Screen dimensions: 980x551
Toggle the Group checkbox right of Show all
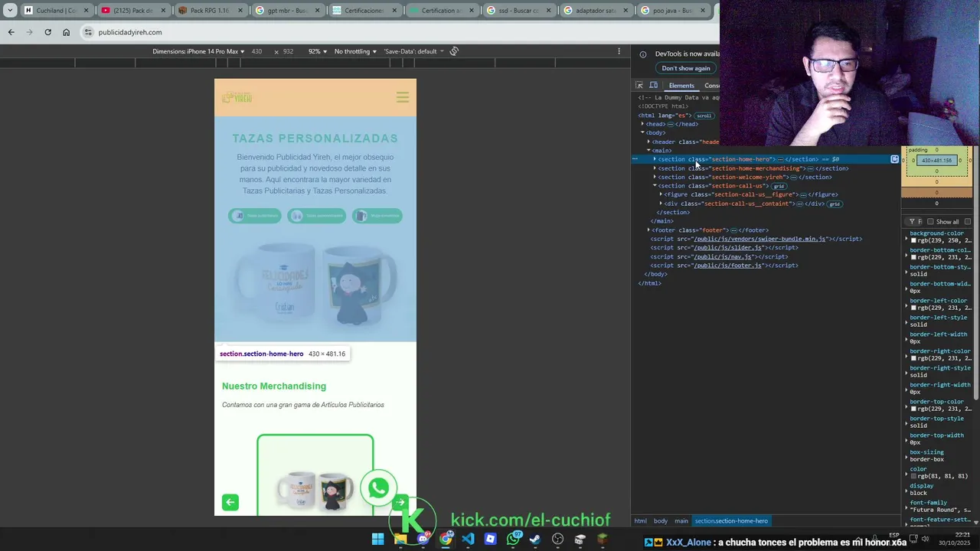(967, 222)
